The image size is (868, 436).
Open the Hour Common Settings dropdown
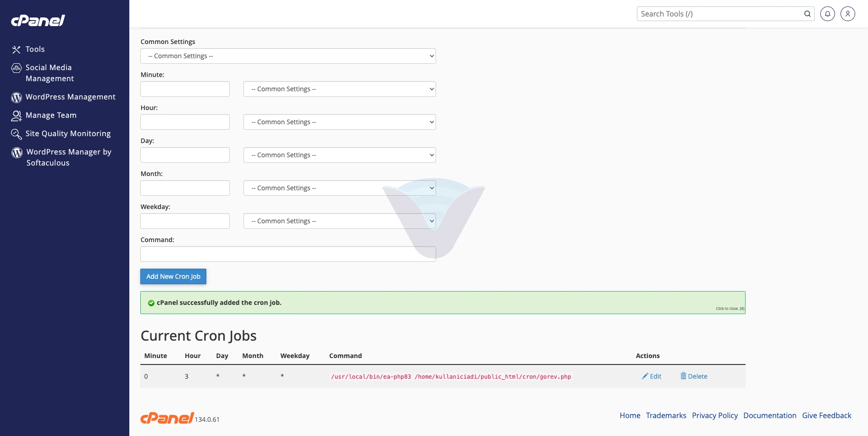[x=339, y=122]
